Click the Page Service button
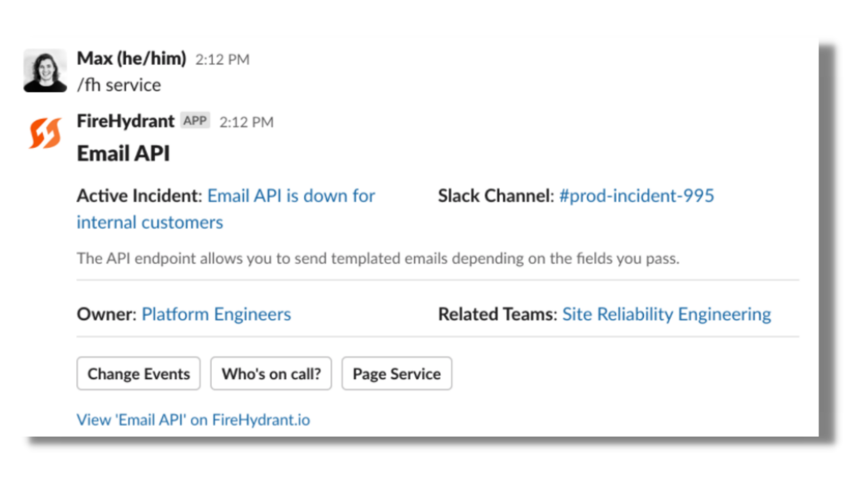 click(397, 373)
